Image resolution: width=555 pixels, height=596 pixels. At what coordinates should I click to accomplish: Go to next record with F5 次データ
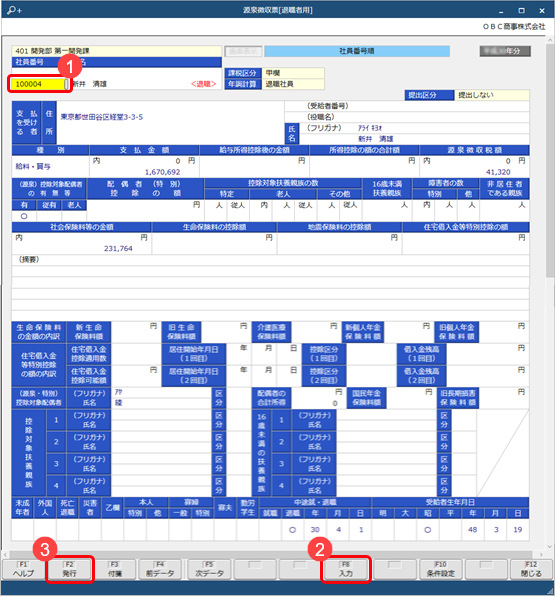(209, 569)
